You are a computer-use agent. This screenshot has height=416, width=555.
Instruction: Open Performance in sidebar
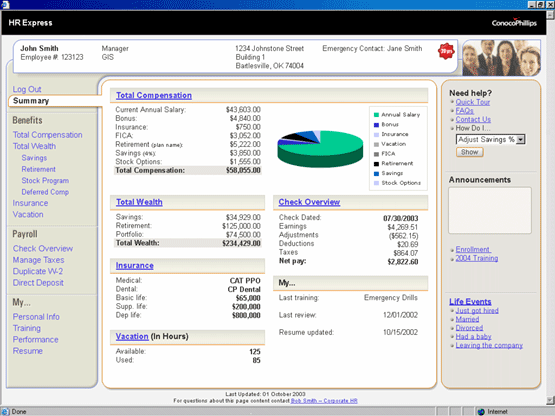point(35,340)
